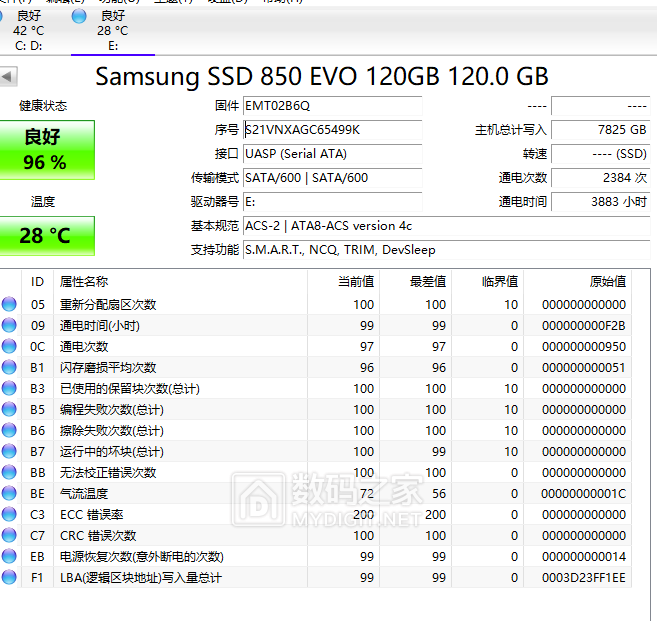Click the 支持功能 features field
The image size is (657, 621).
tap(445, 250)
